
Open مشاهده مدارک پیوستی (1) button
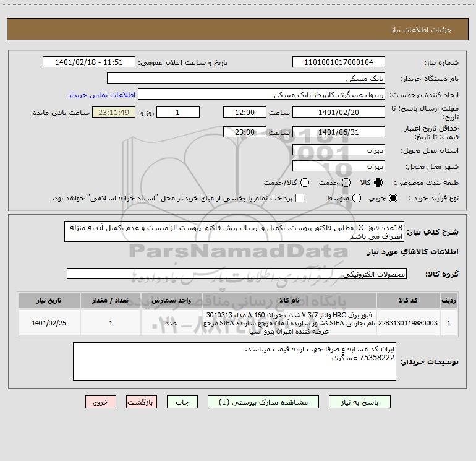pyautogui.click(x=263, y=402)
